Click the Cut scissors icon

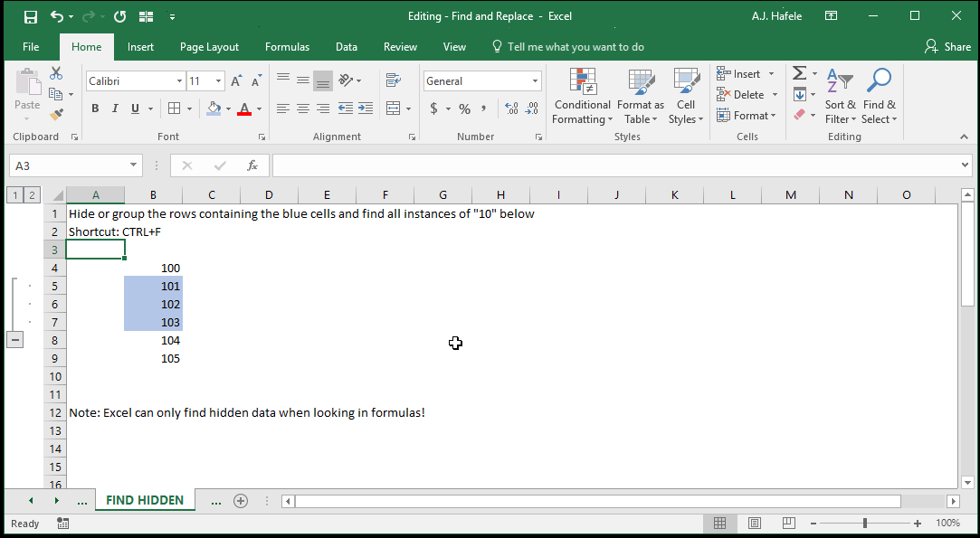[56, 74]
